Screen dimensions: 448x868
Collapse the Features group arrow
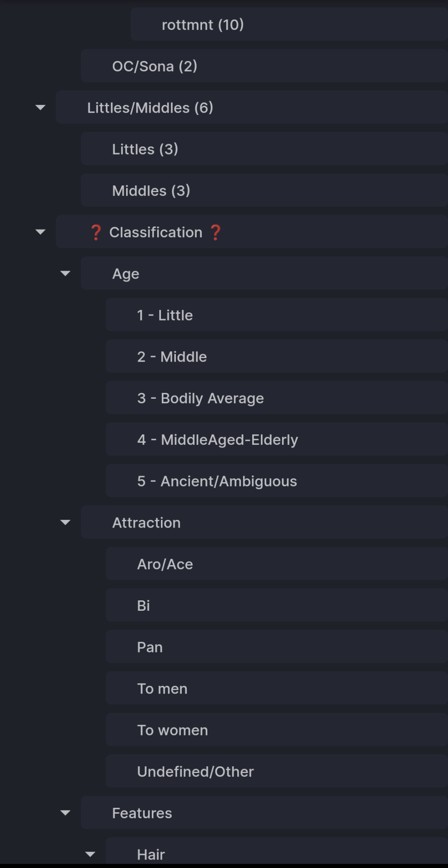pos(65,813)
